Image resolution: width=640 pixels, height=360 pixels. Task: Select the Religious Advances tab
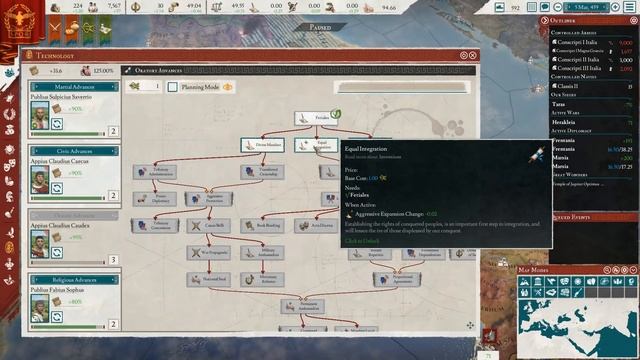[x=75, y=280]
